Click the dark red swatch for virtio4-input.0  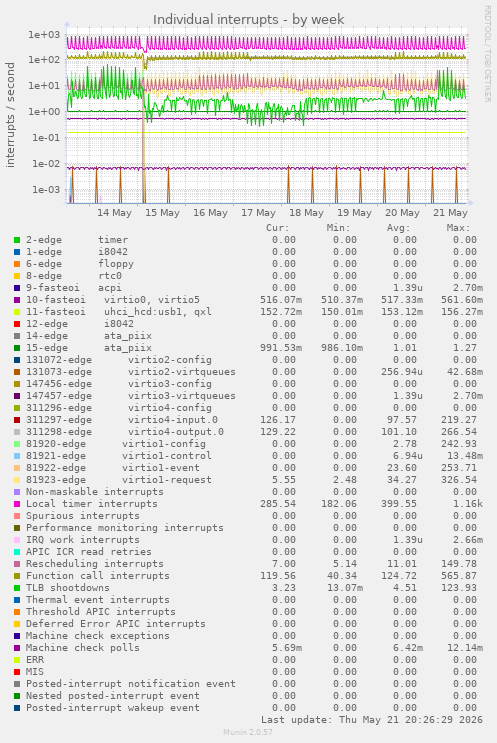17,420
